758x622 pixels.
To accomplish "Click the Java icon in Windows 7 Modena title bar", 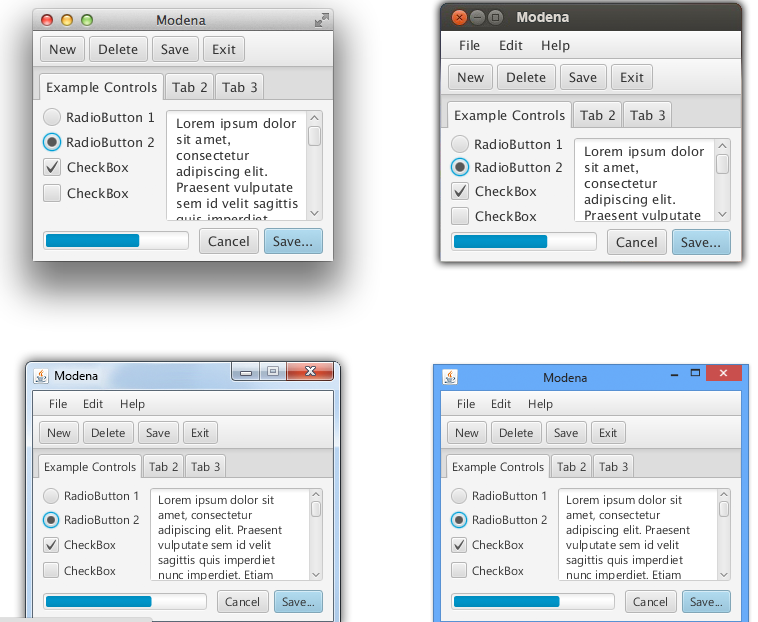I will pos(41,376).
